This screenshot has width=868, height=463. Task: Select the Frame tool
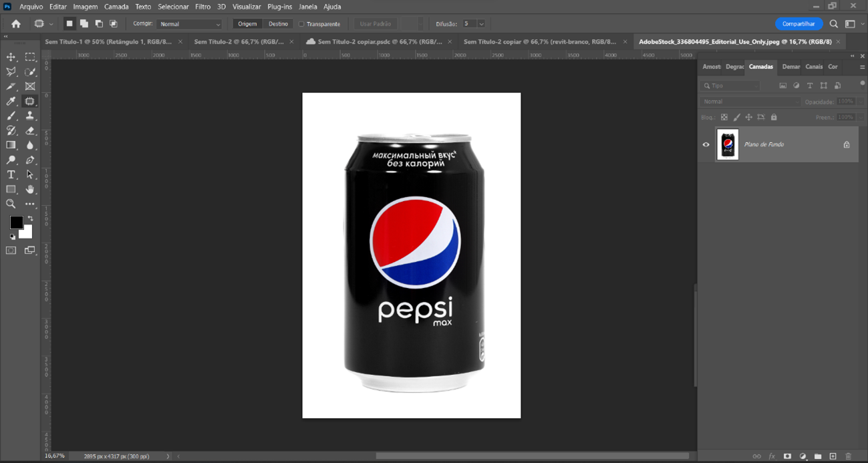[x=30, y=87]
